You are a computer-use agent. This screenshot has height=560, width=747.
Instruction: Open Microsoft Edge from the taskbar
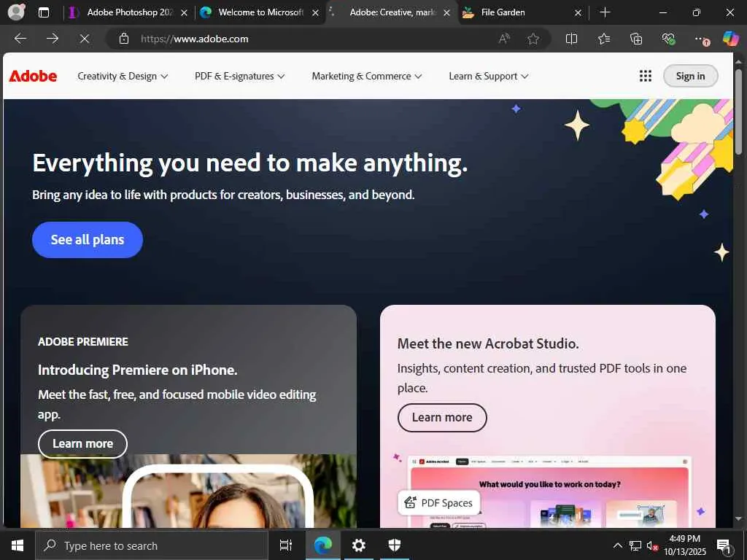click(x=323, y=545)
